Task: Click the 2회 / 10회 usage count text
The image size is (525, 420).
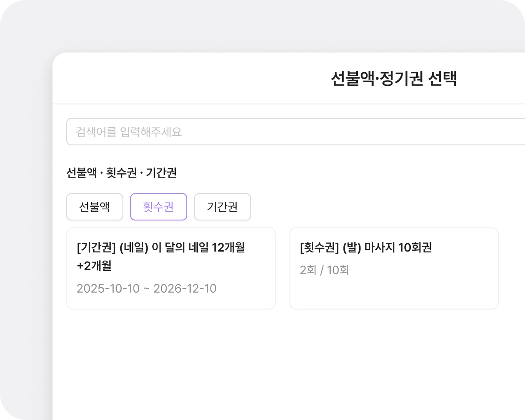Action: click(x=324, y=270)
